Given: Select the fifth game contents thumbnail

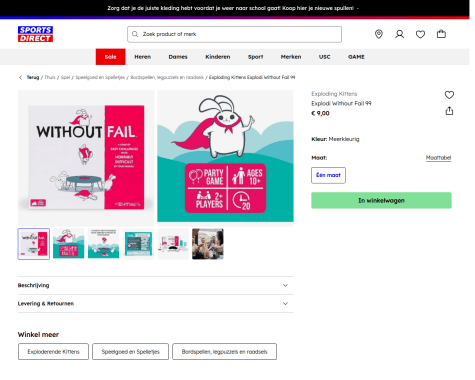Looking at the screenshot, I should (x=173, y=244).
